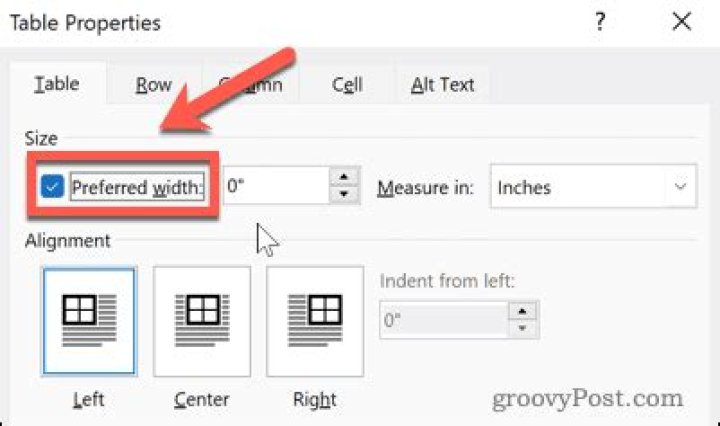Click the Preferred width value field
This screenshot has height=426, width=720.
(277, 187)
